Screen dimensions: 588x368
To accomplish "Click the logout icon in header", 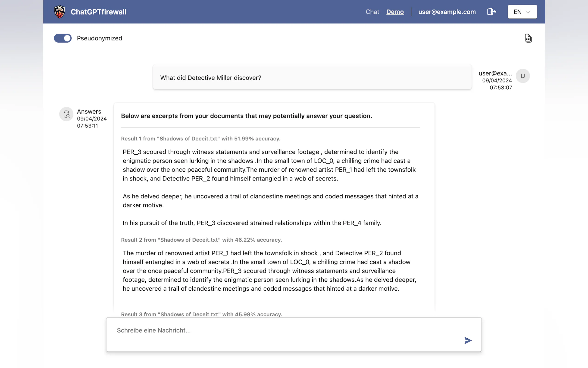I will 491,12.
